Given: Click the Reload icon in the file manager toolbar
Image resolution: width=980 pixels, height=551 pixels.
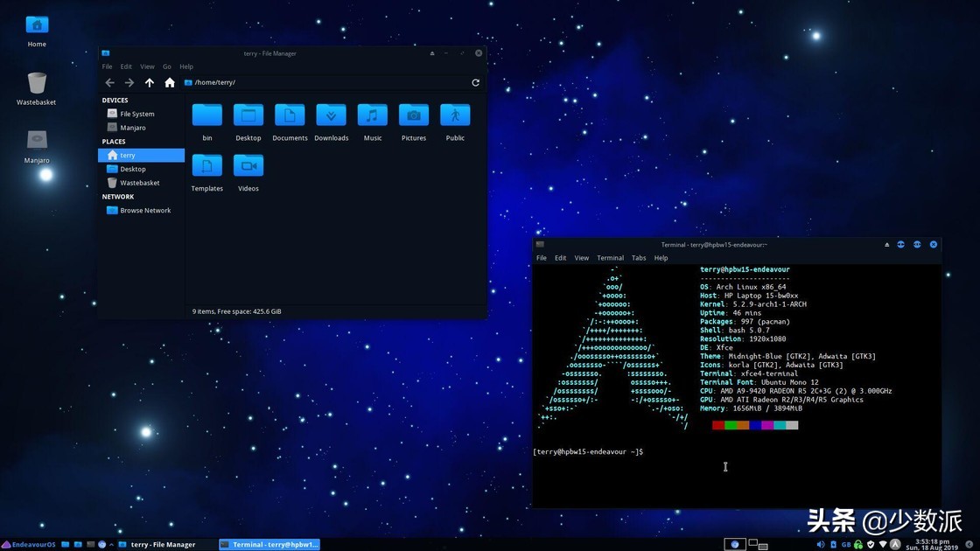Looking at the screenshot, I should click(x=475, y=82).
